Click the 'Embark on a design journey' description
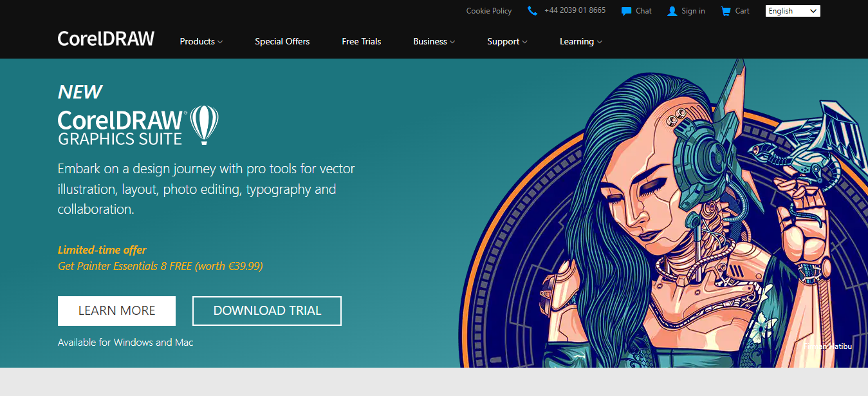 [x=206, y=189]
